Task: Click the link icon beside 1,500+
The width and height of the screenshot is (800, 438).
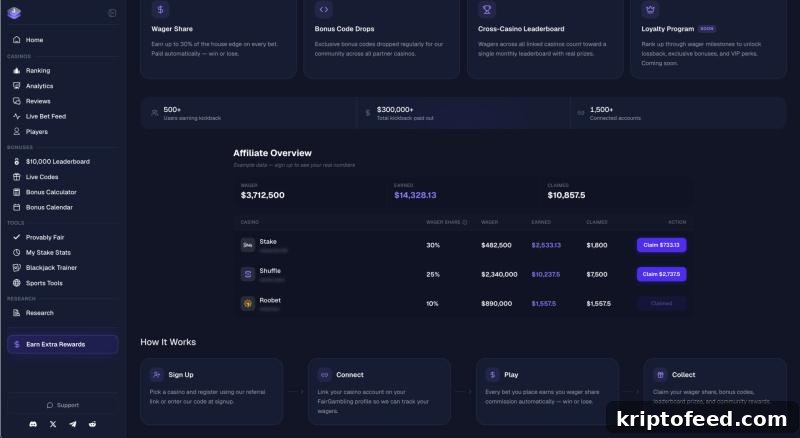Action: coord(581,113)
